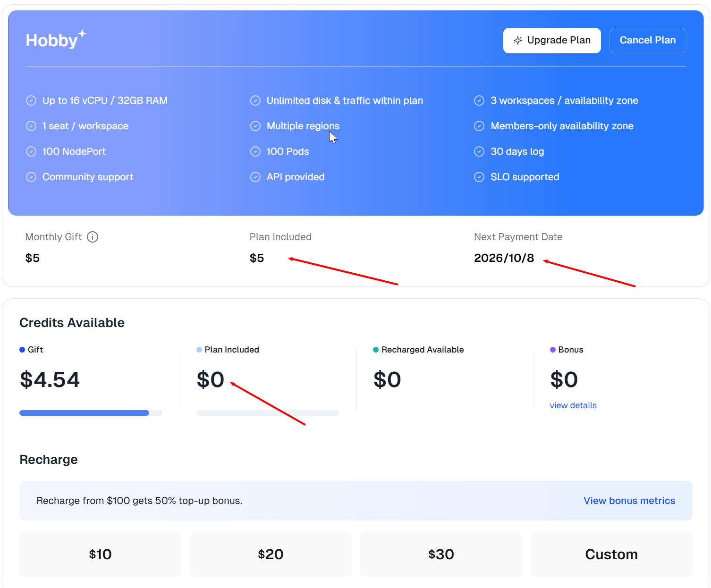Select the $10 recharge amount
The width and height of the screenshot is (711, 588).
(x=100, y=554)
